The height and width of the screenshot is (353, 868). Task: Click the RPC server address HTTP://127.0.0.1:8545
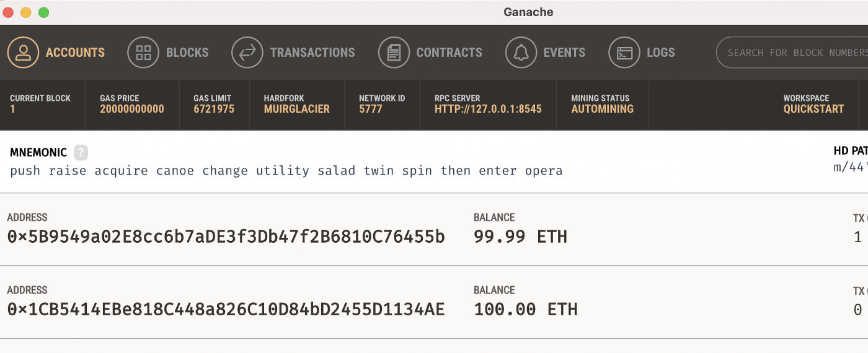[488, 109]
